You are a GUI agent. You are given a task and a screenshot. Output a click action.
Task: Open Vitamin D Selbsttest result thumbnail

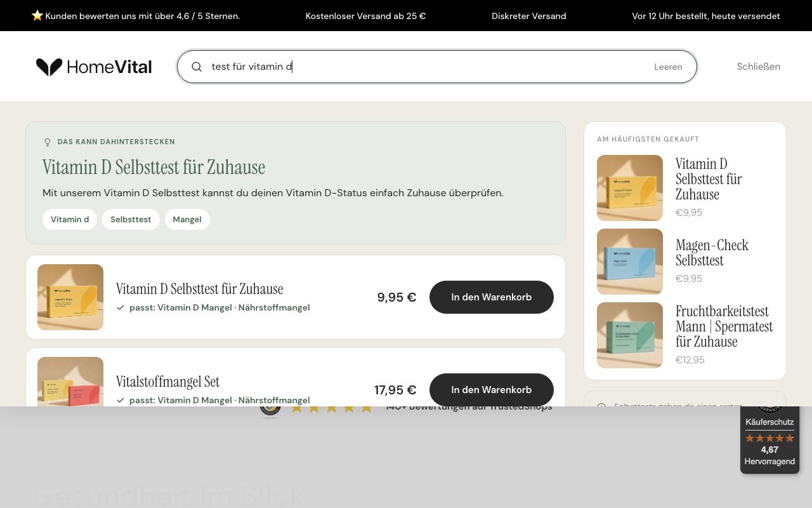[70, 297]
